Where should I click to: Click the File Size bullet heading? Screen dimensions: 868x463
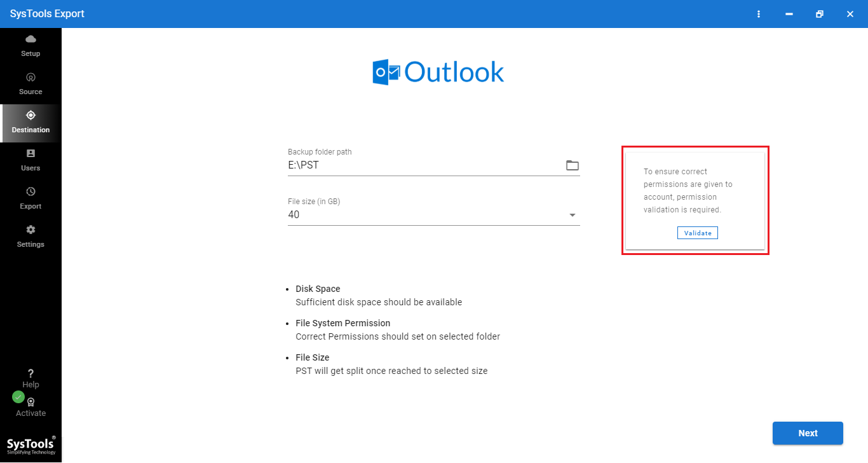[313, 357]
